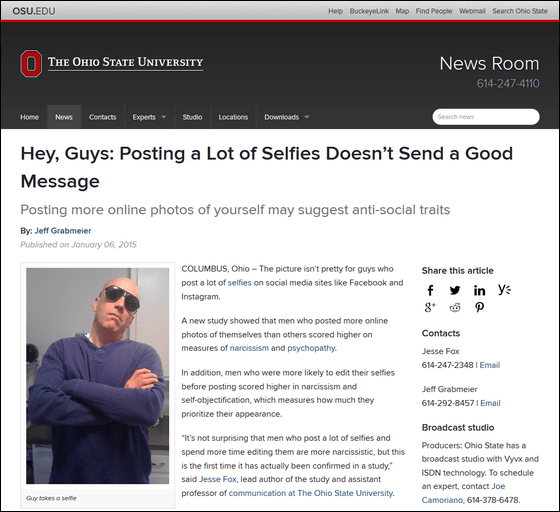This screenshot has width=560, height=512.
Task: Expand the Experts dropdown menu
Action: coord(149,117)
